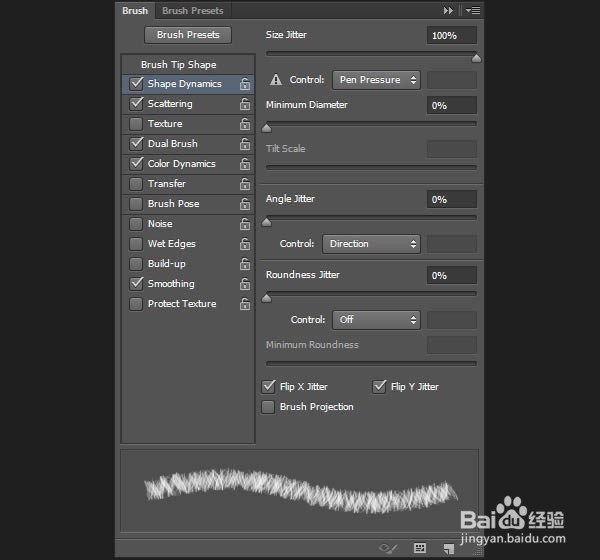Image resolution: width=600 pixels, height=560 pixels.
Task: Collapse panel with double-arrow icon
Action: point(448,11)
